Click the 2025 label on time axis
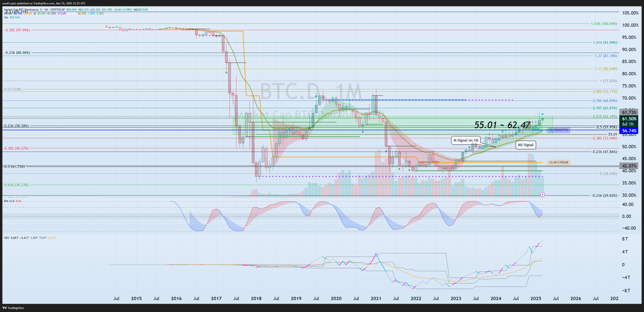The image size is (644, 312). tap(536, 298)
